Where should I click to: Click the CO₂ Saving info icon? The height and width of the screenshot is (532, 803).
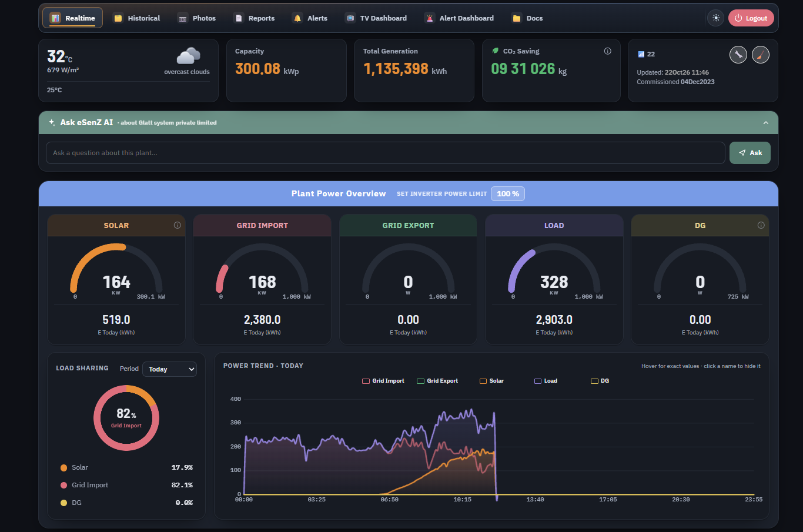coord(607,51)
